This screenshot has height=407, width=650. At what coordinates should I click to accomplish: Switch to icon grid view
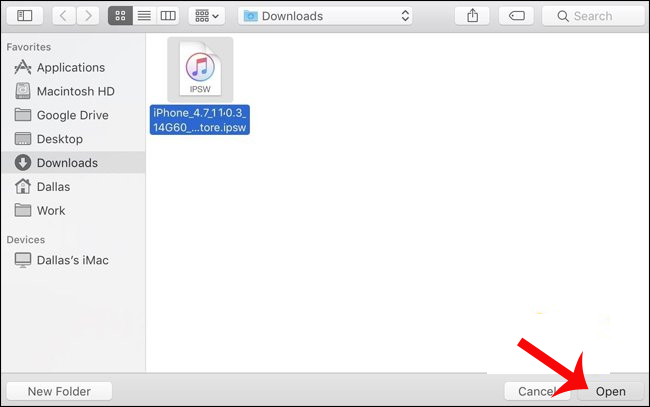pos(120,16)
